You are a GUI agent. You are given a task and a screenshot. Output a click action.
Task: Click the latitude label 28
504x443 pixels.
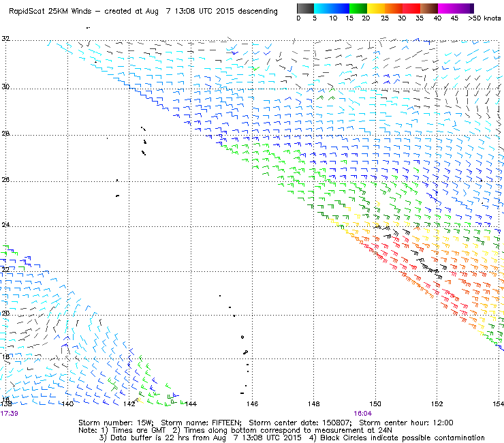click(5, 133)
